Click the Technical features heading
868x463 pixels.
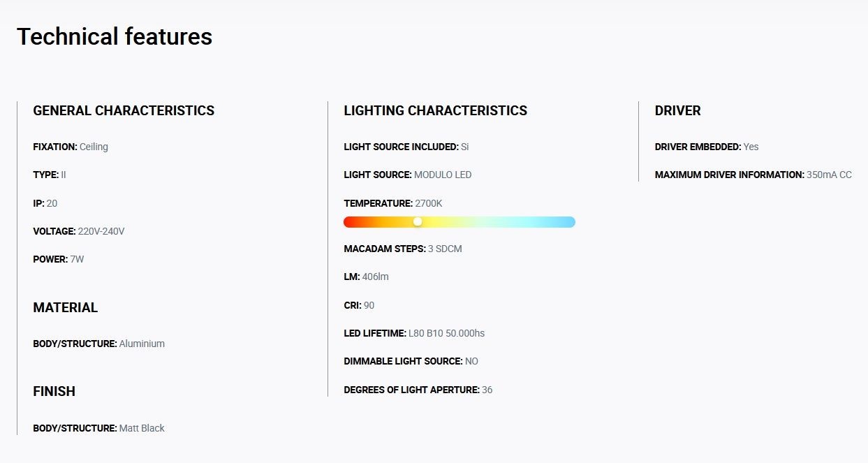click(x=115, y=36)
